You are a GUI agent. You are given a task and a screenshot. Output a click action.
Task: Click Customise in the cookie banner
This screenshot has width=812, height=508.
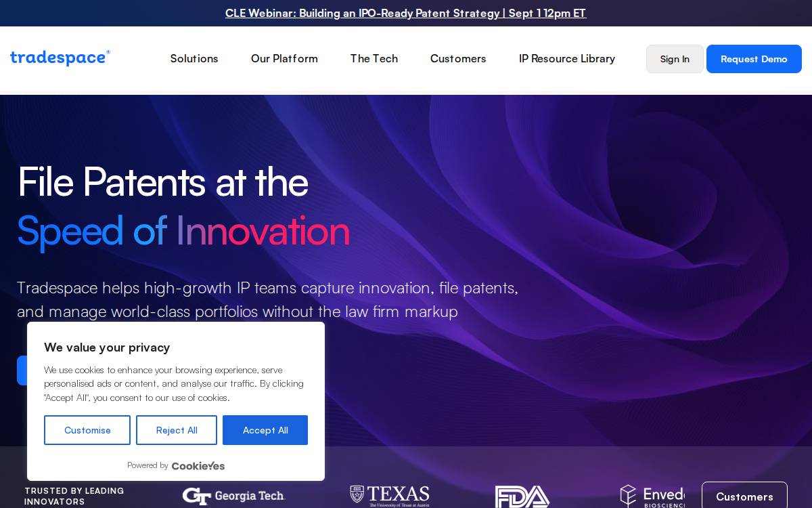pyautogui.click(x=87, y=430)
